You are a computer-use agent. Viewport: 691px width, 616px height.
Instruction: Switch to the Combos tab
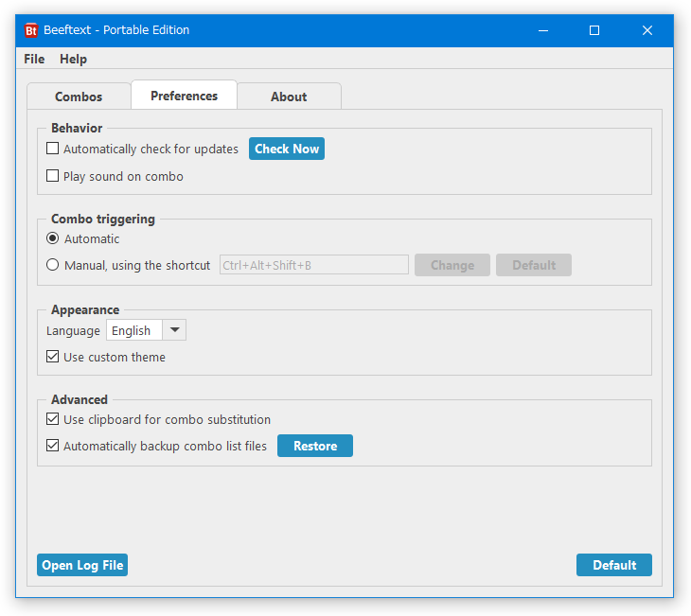point(79,97)
